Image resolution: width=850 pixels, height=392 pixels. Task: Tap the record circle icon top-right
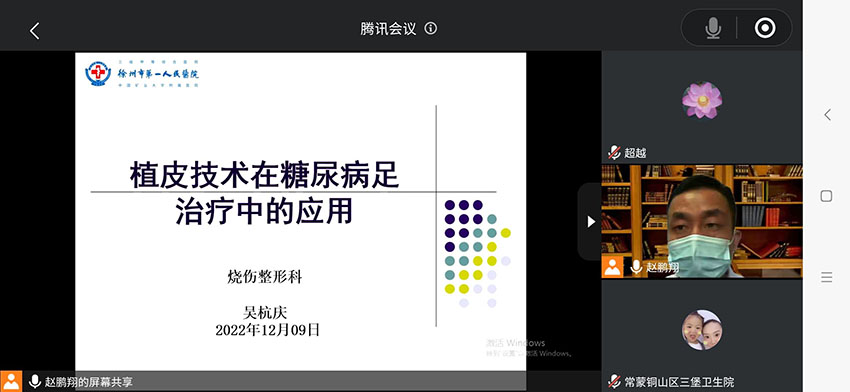765,28
